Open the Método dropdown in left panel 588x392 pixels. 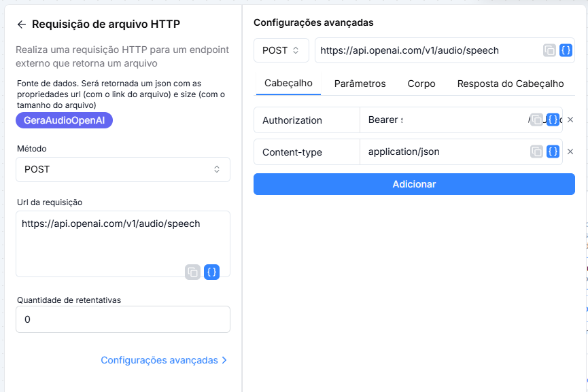[123, 169]
